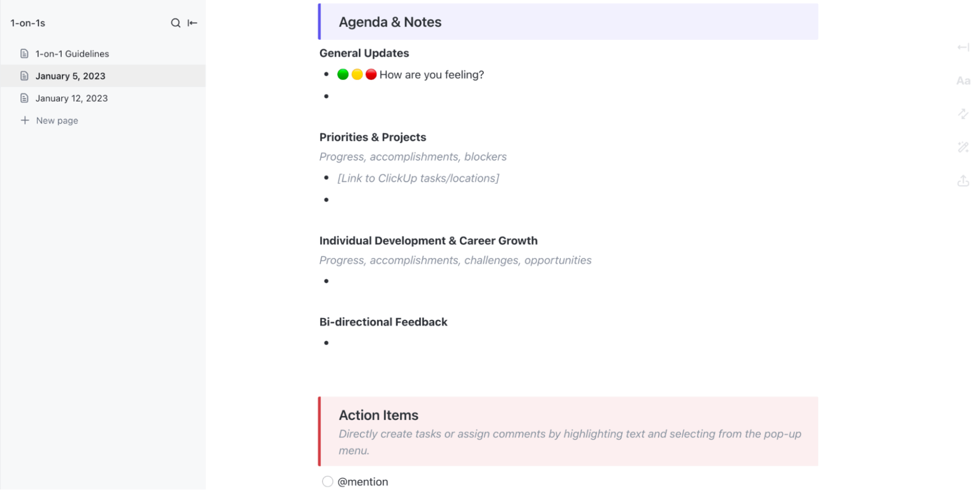Image resolution: width=980 pixels, height=490 pixels.
Task: Click the document icon beside 1-on-1 Guidelines
Action: [x=24, y=53]
